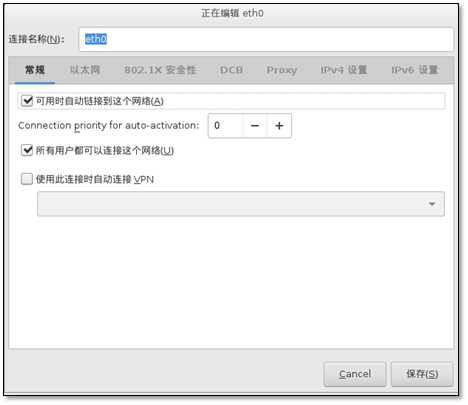Toggle 可用时自动链接到这个网络 checkbox
The image size is (468, 405).
[27, 101]
